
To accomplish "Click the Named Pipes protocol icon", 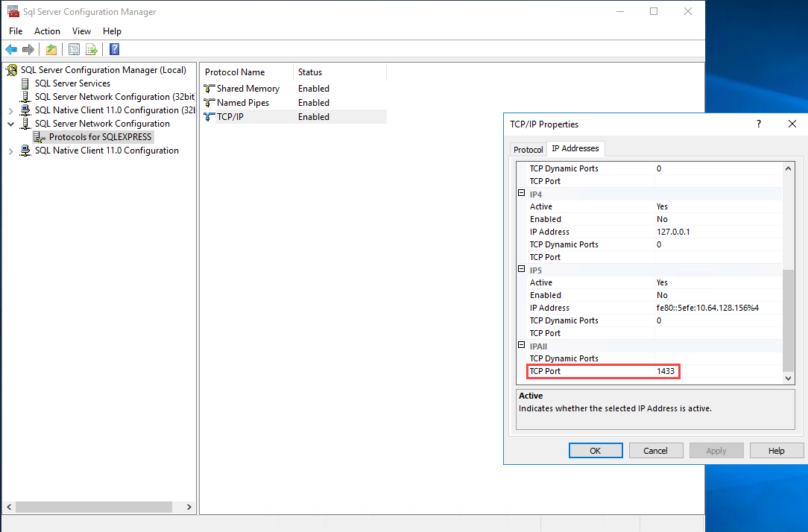I will click(x=209, y=103).
